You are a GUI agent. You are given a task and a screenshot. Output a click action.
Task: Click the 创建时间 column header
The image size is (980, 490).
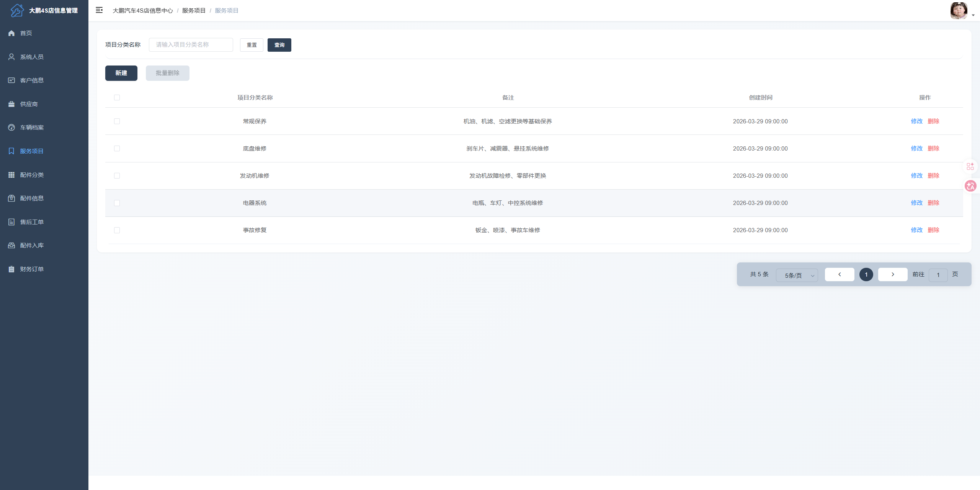(x=761, y=98)
